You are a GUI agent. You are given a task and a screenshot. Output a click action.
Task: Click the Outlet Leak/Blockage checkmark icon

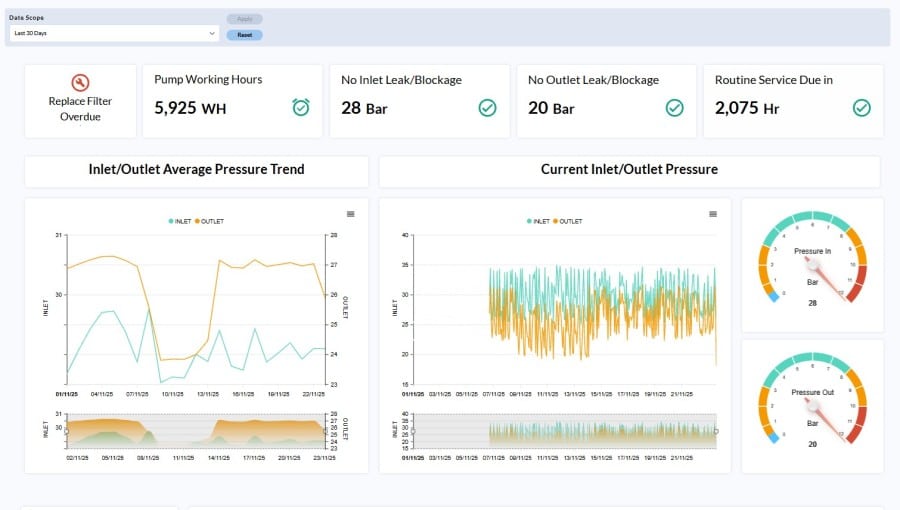674,107
